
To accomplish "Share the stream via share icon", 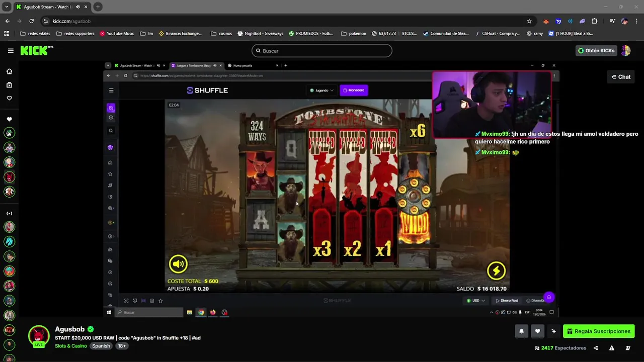I will point(596,348).
